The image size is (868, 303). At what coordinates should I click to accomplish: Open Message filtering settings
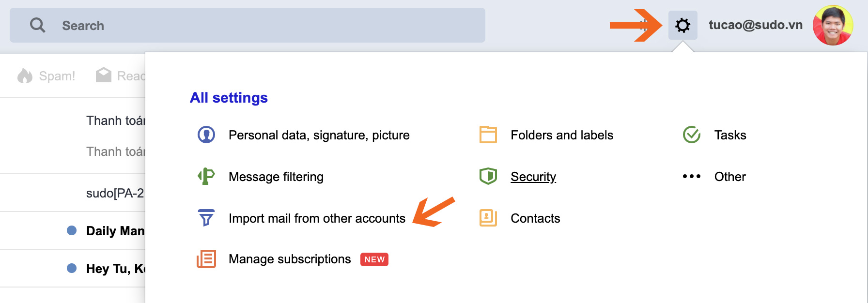(x=276, y=177)
